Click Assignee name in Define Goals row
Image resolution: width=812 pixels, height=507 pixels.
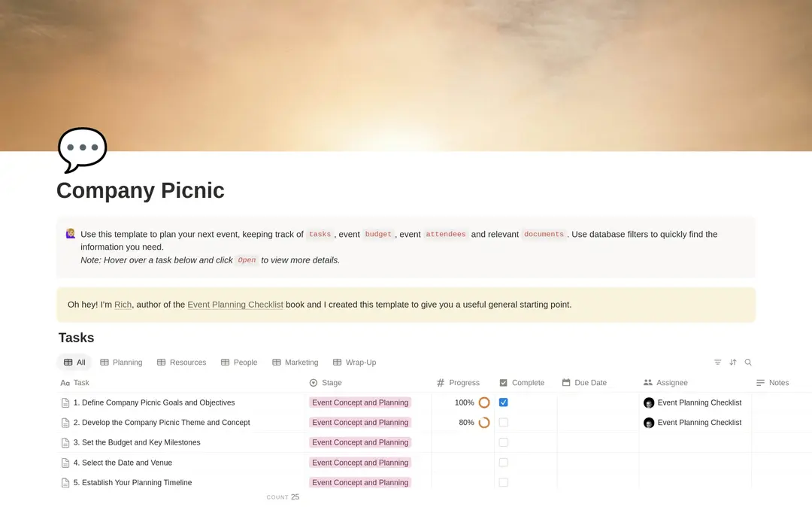coord(699,402)
